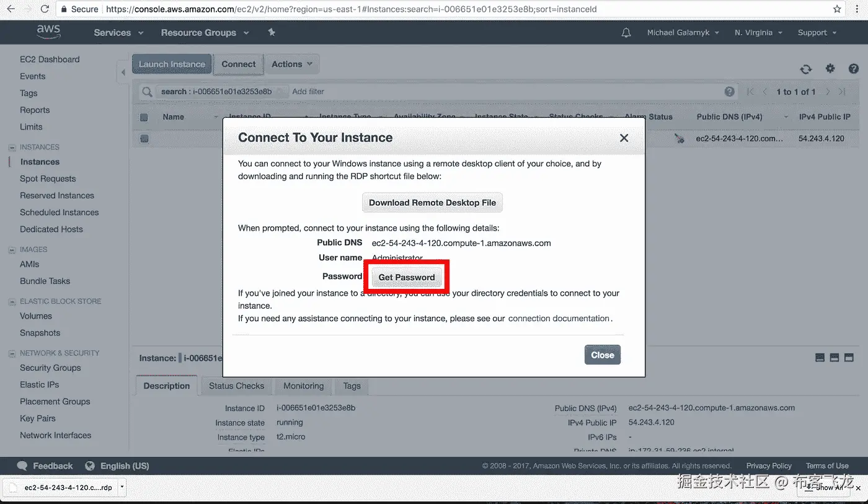Click the IPv4 Public IP column header
Image resolution: width=868 pixels, height=504 pixels.
[x=825, y=117]
